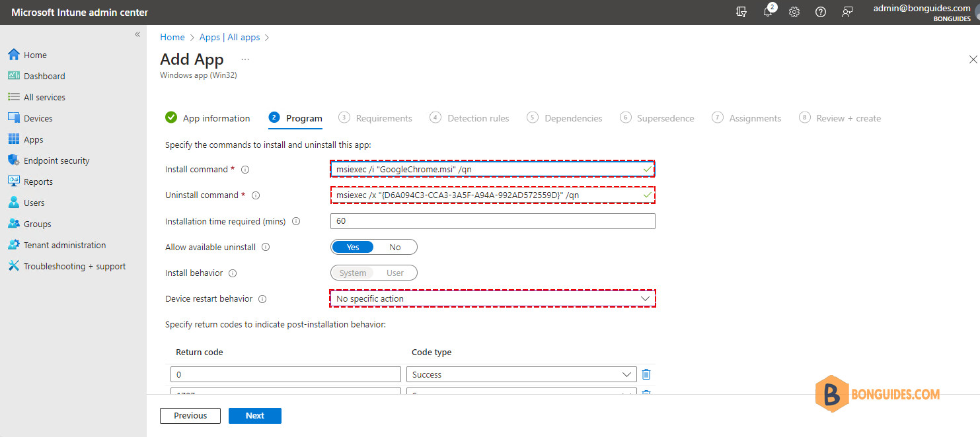Click the Microsoft Intune admin center title

point(79,13)
